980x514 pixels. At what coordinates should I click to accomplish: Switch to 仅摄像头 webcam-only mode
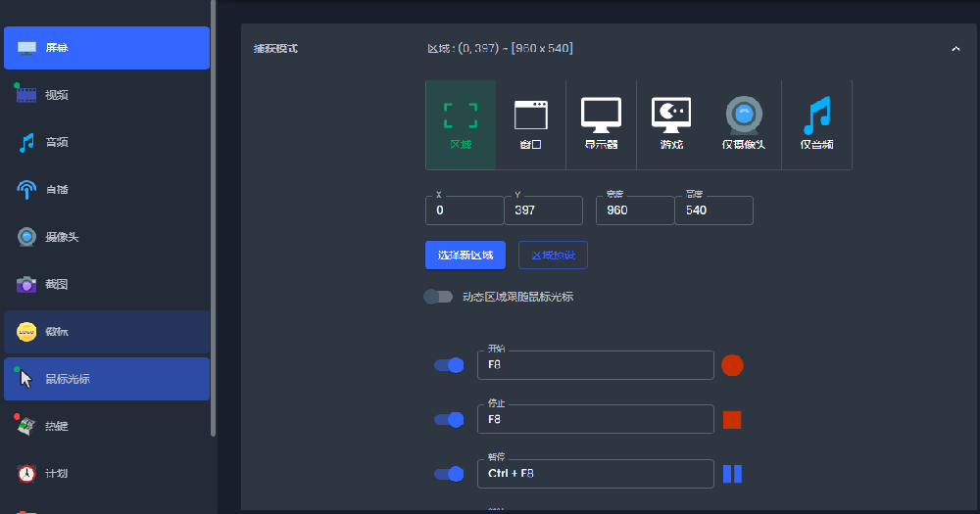[744, 124]
